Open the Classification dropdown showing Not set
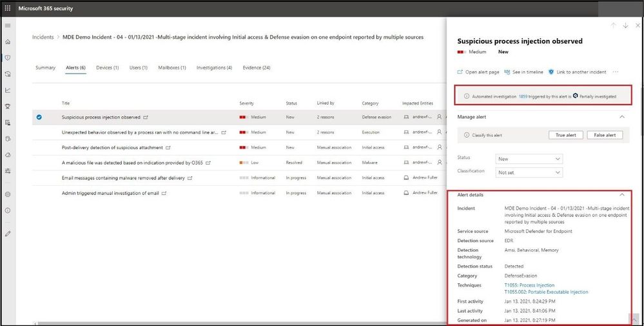This screenshot has width=644, height=326. click(529, 172)
